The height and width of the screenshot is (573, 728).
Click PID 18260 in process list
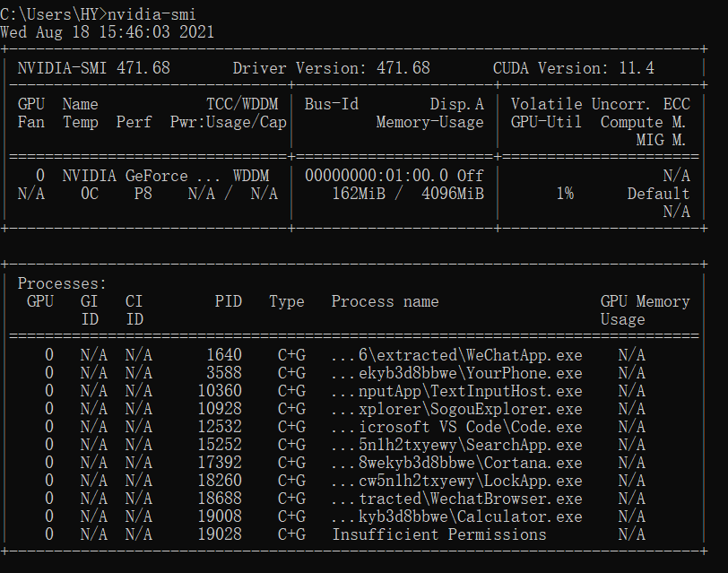[x=220, y=481]
